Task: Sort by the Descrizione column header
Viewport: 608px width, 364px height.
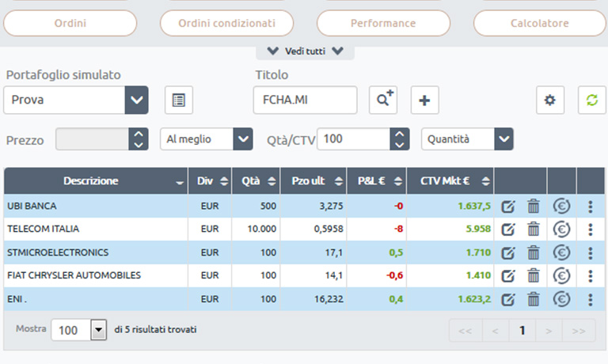Action: coord(96,181)
